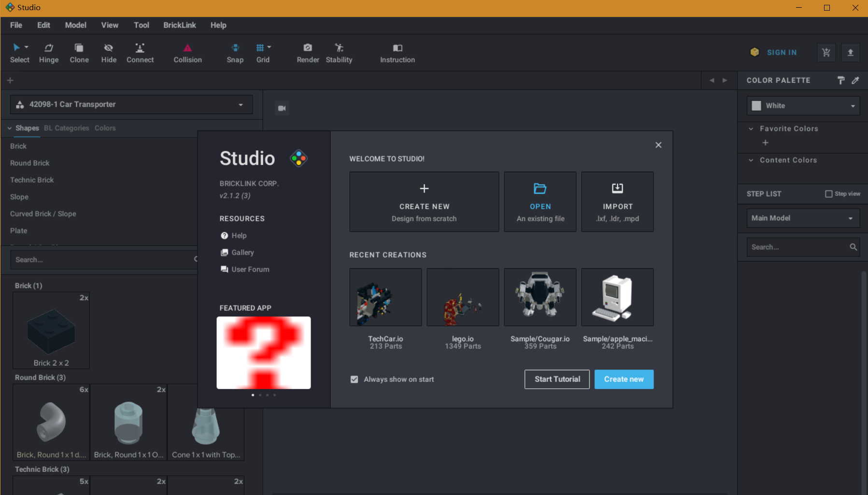Select the Select tool in toolbar
This screenshot has width=868, height=495.
(x=19, y=53)
